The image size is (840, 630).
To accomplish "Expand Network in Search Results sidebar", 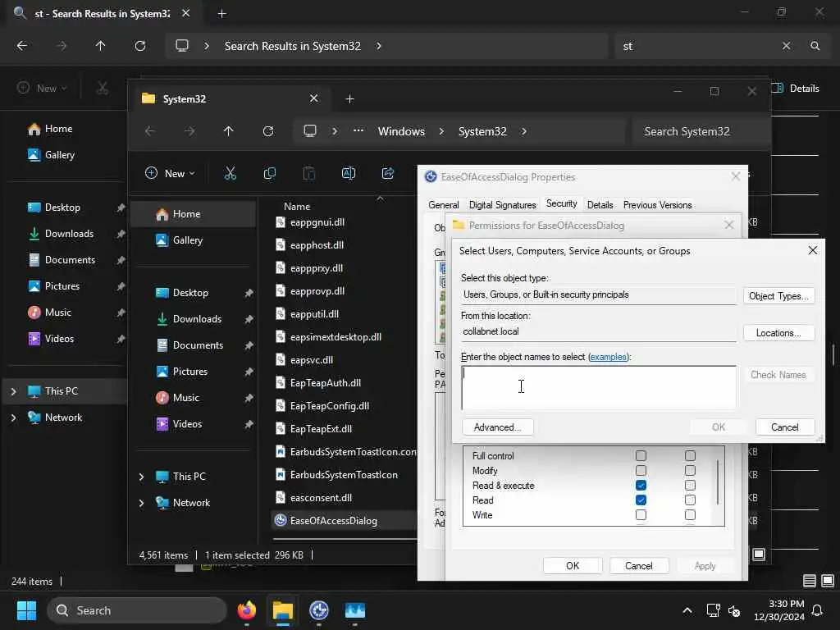I will point(13,418).
